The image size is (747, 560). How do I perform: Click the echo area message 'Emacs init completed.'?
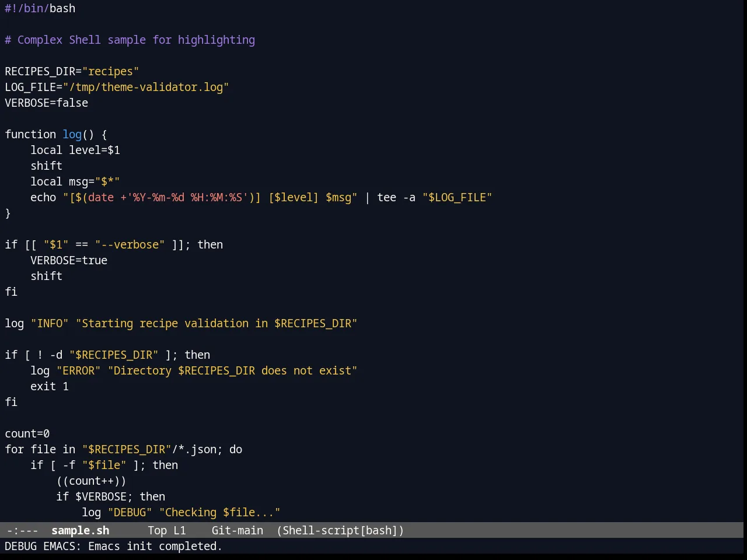pyautogui.click(x=155, y=546)
